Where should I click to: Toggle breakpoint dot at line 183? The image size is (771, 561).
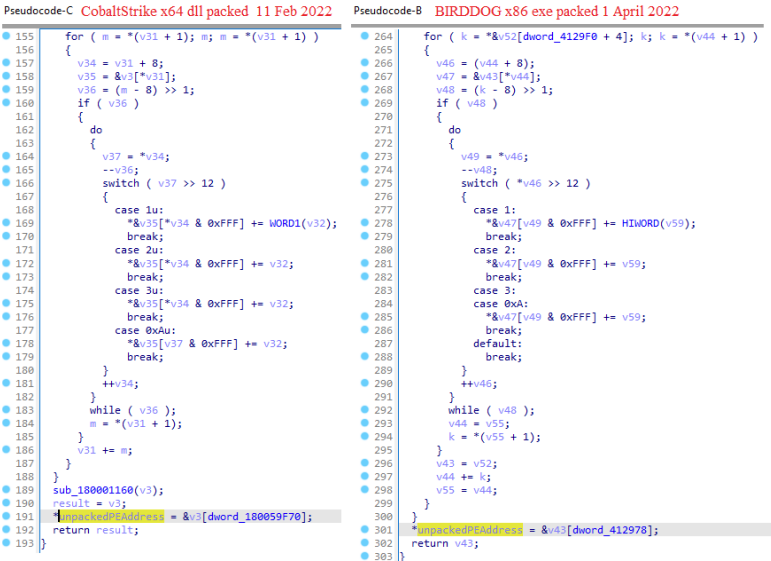pos(6,410)
